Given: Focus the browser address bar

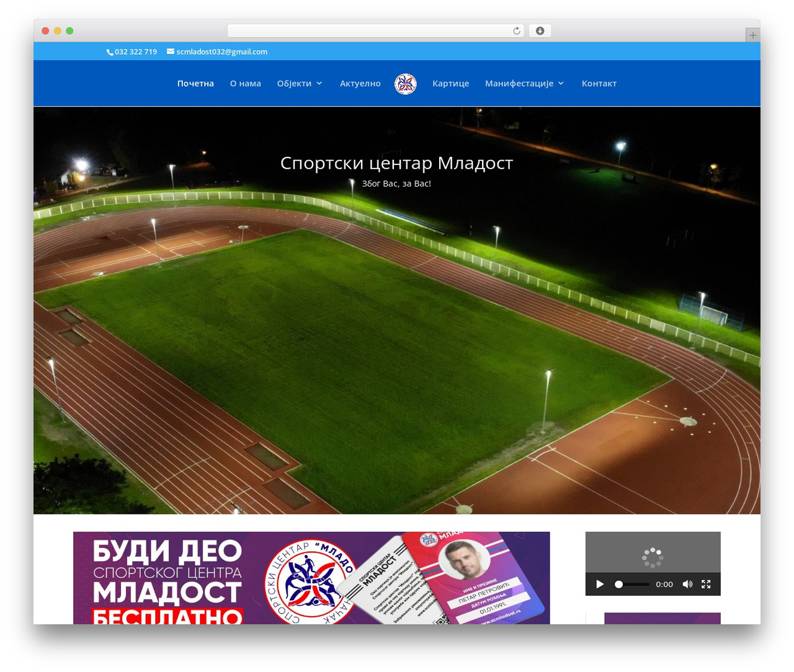Looking at the screenshot, I should tap(376, 31).
